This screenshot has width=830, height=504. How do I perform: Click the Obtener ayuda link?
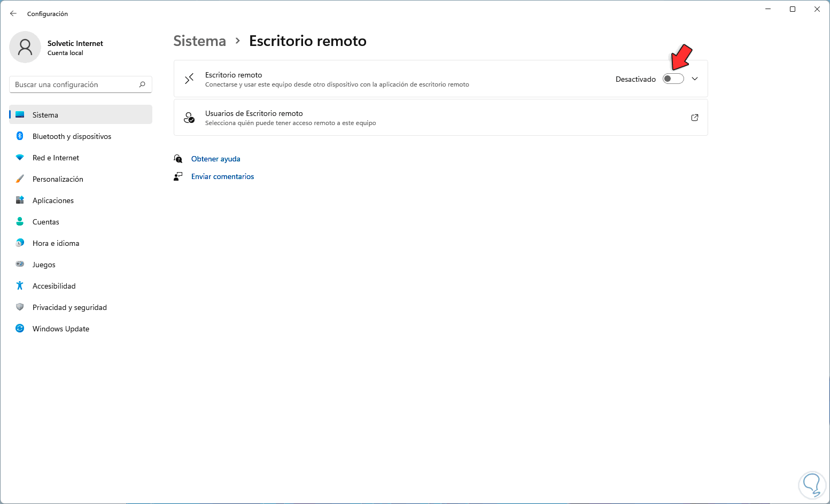pos(215,159)
